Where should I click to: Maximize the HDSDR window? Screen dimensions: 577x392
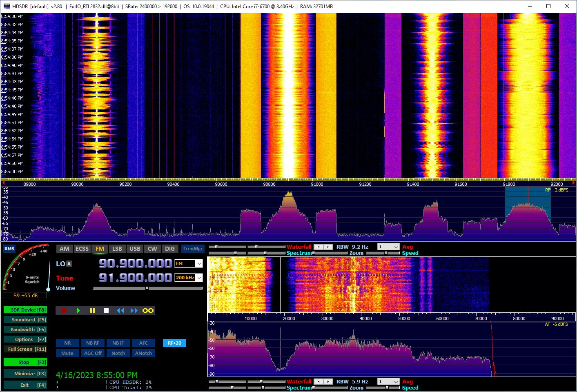(x=548, y=6)
